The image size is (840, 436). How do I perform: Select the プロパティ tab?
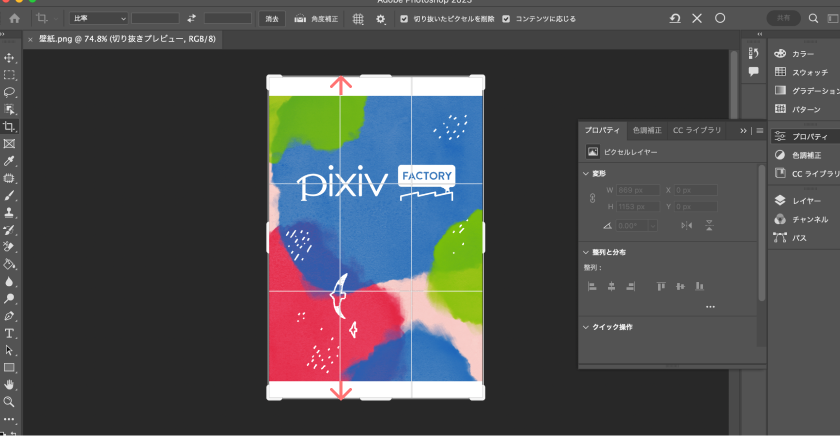tap(602, 130)
